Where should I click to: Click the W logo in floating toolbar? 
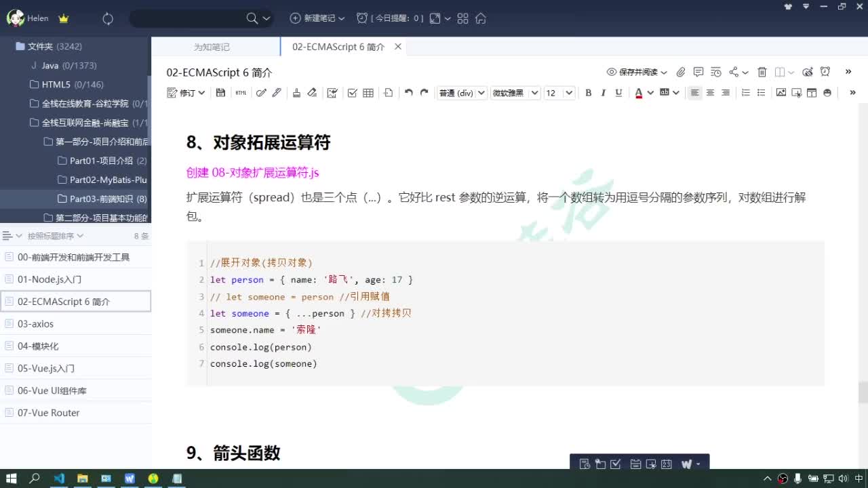point(686,464)
